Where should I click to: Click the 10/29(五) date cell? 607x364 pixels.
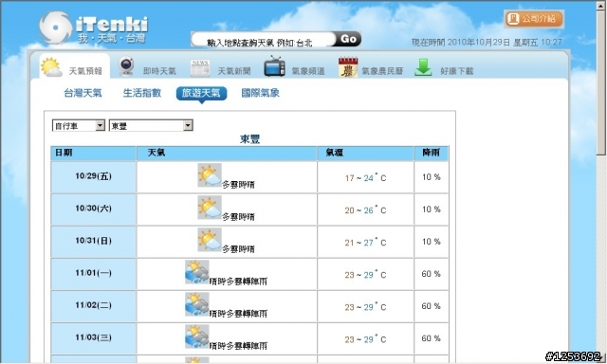coord(93,176)
